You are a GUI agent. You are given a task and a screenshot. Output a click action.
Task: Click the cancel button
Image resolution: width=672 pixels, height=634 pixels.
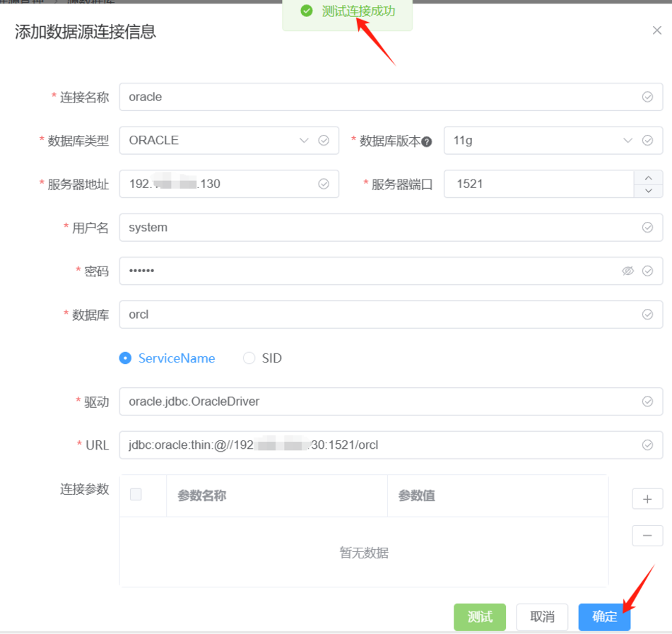point(542,616)
